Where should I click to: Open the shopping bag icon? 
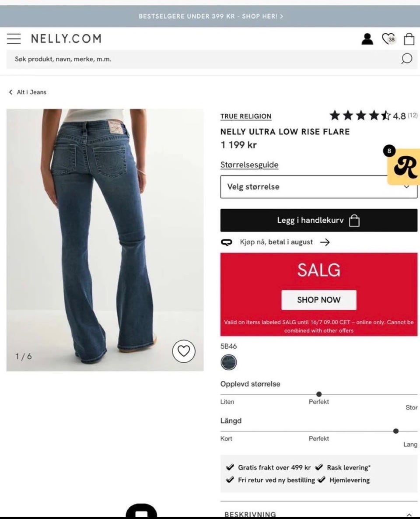pyautogui.click(x=409, y=39)
